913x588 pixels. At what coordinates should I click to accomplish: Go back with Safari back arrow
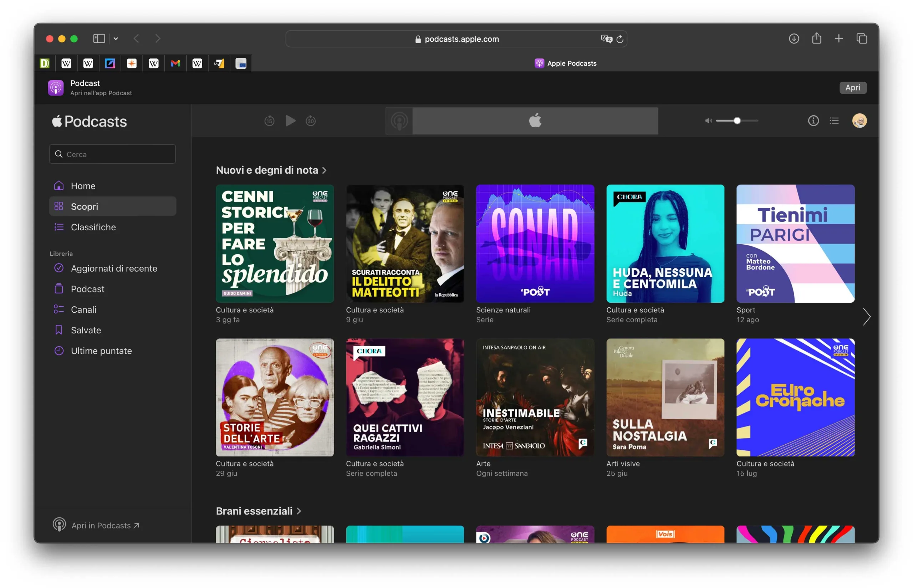pyautogui.click(x=136, y=39)
